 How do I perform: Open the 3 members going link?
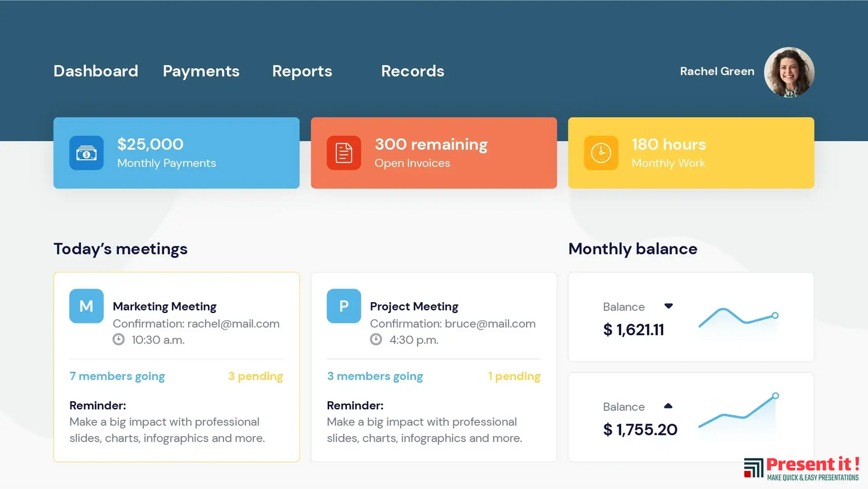[x=375, y=376]
